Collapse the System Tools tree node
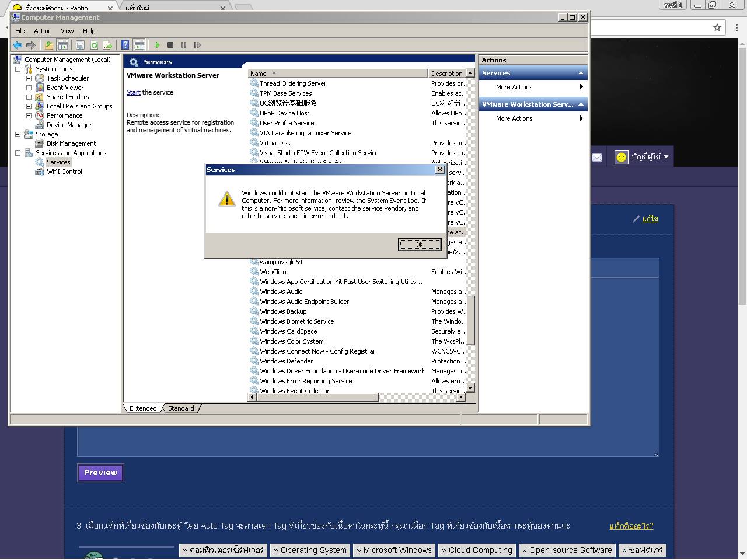Screen dimensions: 747x560 pyautogui.click(x=18, y=69)
